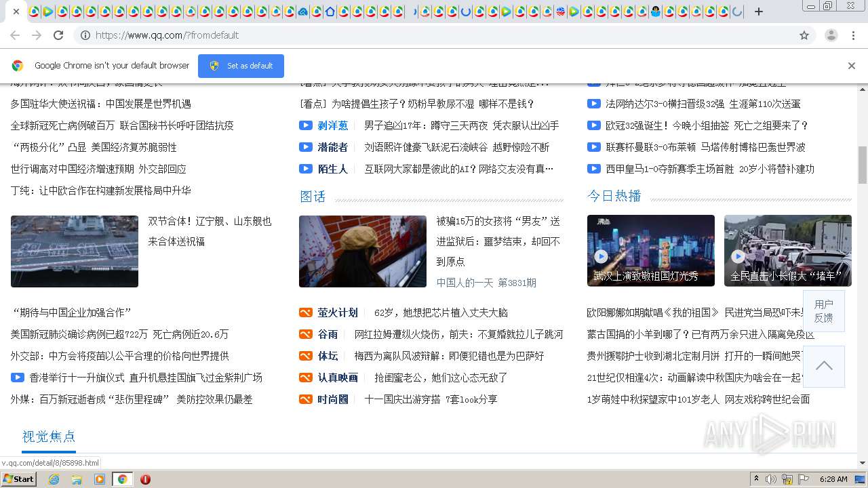Play 全民直击小长假大堵车 video
The width and height of the screenshot is (868, 488).
pos(788,251)
